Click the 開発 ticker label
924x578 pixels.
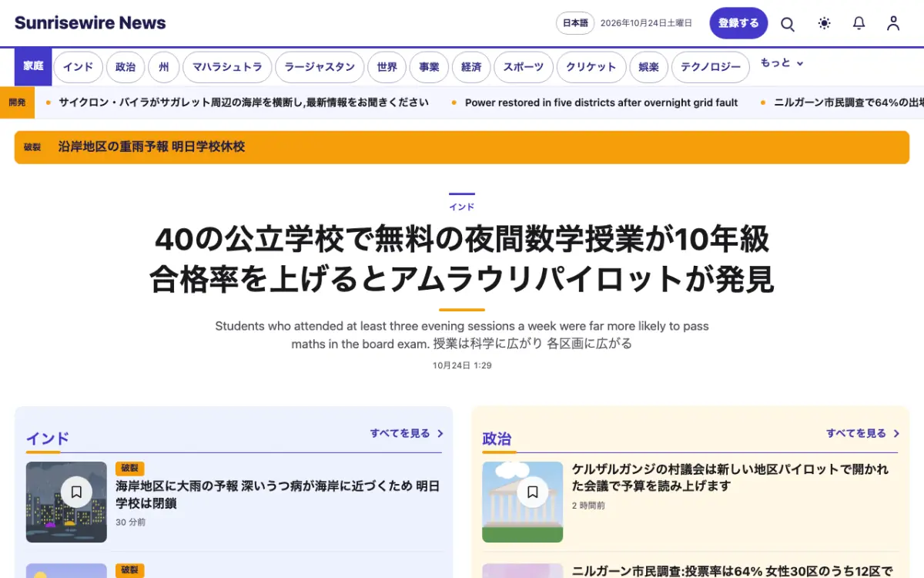(17, 102)
